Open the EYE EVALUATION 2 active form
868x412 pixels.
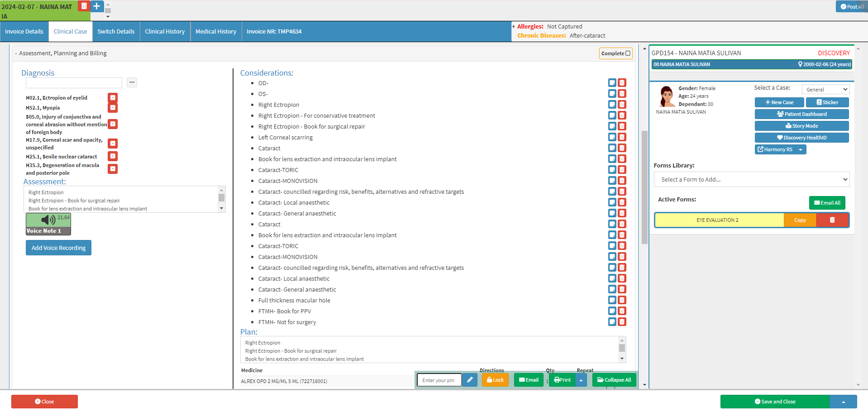(x=719, y=220)
